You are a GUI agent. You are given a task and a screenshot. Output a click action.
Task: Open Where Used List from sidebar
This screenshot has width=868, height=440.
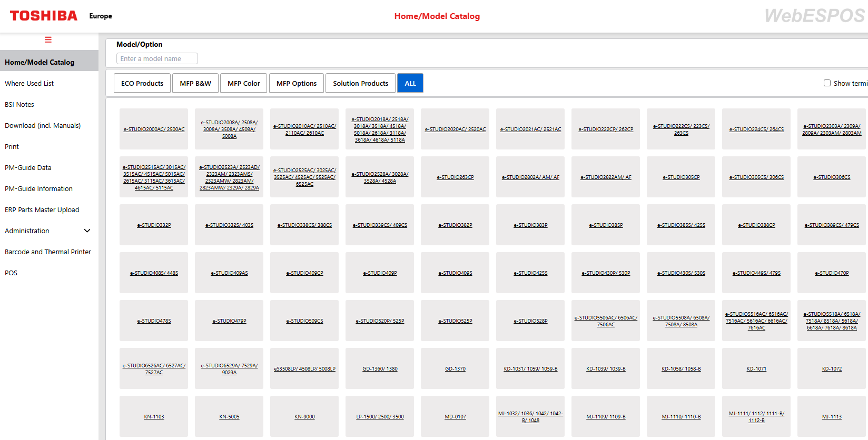[29, 84]
